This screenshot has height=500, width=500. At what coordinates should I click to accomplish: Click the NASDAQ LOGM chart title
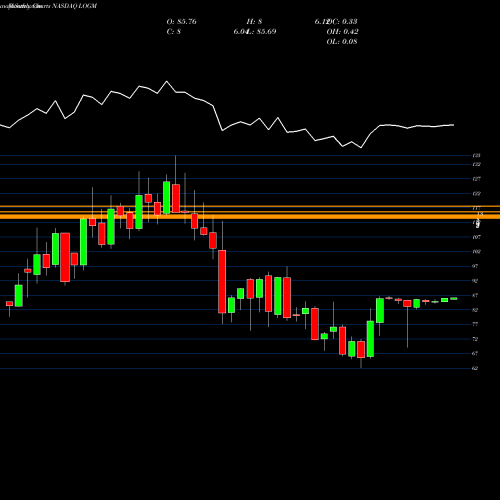tap(74, 6)
